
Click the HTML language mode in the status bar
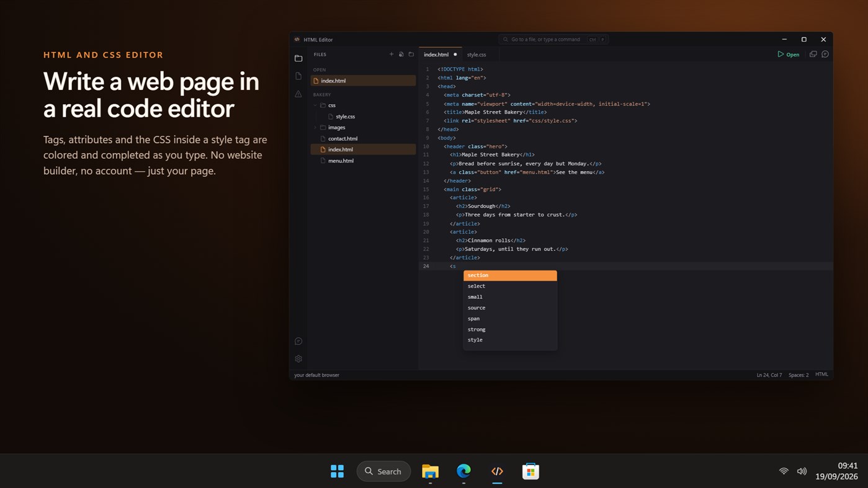821,375
